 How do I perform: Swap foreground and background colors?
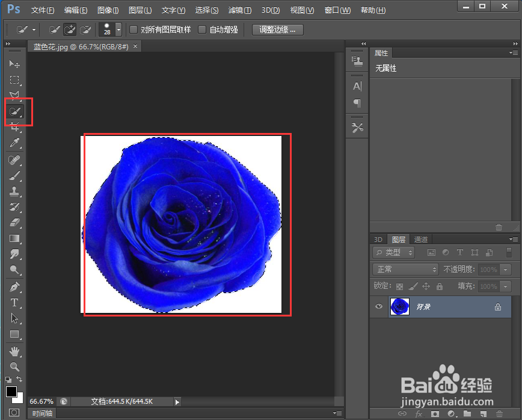[19, 379]
